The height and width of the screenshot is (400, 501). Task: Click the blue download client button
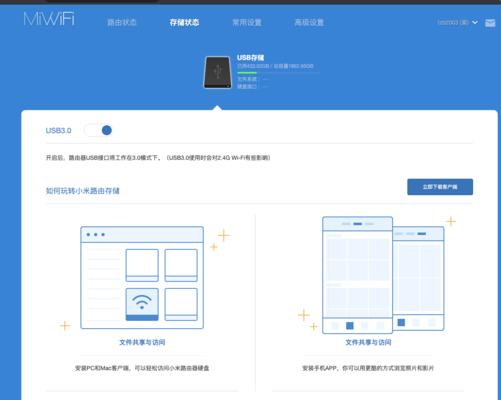click(440, 187)
